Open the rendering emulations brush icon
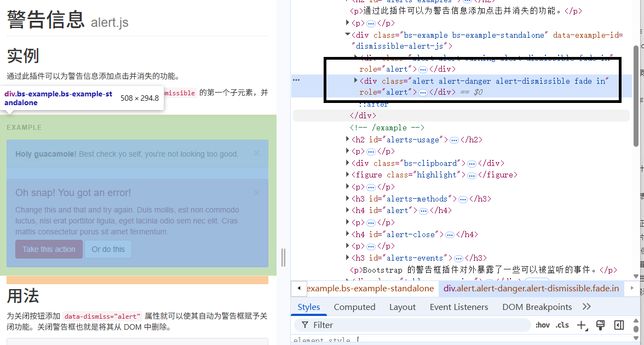Image resolution: width=644 pixels, height=345 pixels. [600, 325]
